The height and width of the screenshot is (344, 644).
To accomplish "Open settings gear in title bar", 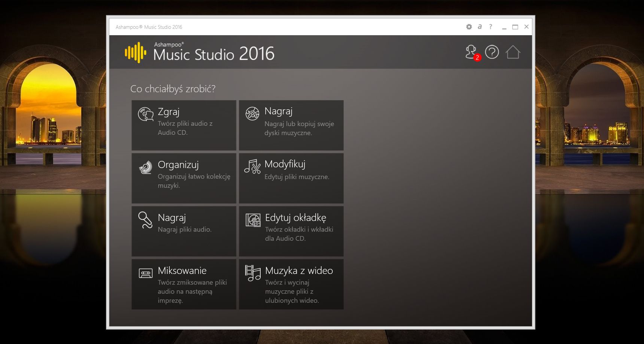I will (x=469, y=27).
